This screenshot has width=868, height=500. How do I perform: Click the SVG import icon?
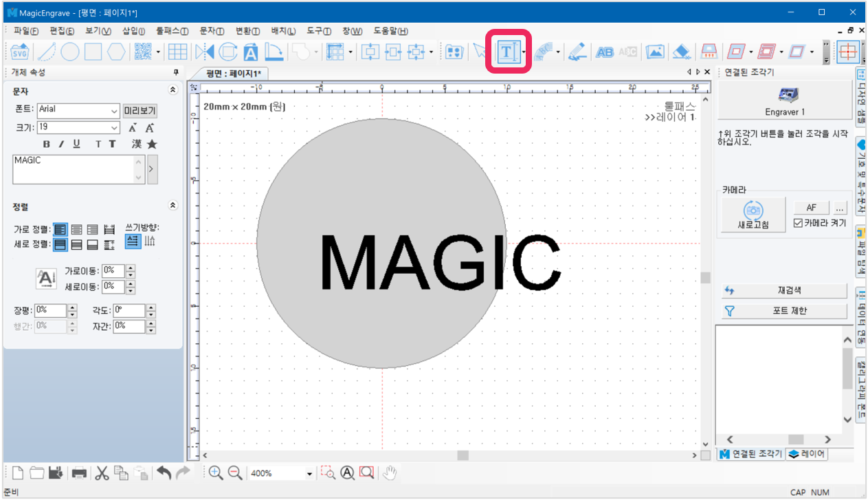[20, 52]
